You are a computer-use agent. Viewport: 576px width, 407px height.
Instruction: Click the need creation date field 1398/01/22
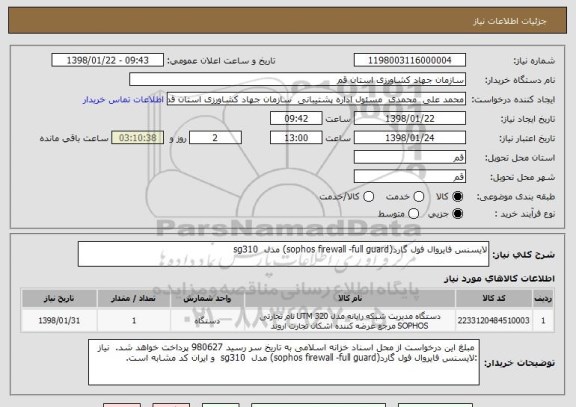pos(410,119)
